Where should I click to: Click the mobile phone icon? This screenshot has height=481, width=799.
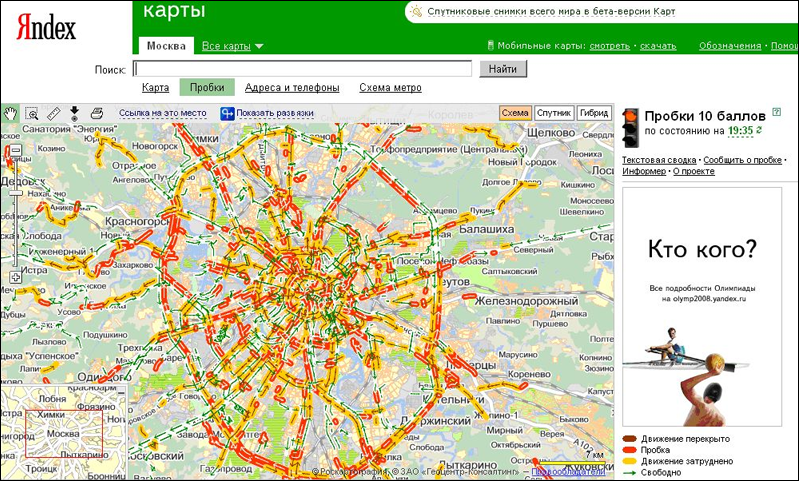click(491, 45)
